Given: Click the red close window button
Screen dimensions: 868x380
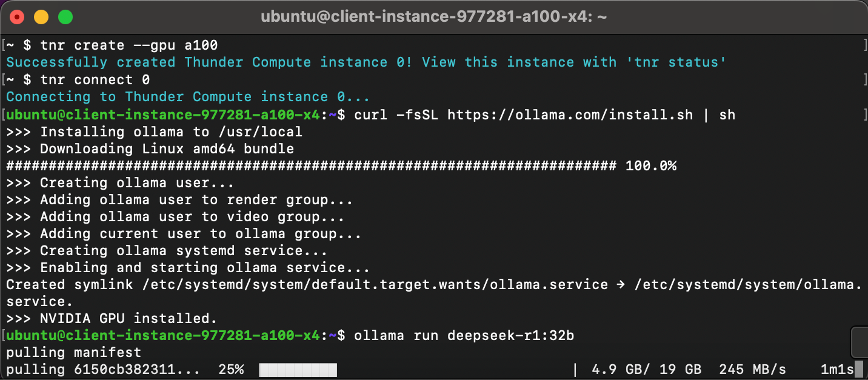Looking at the screenshot, I should pyautogui.click(x=16, y=17).
